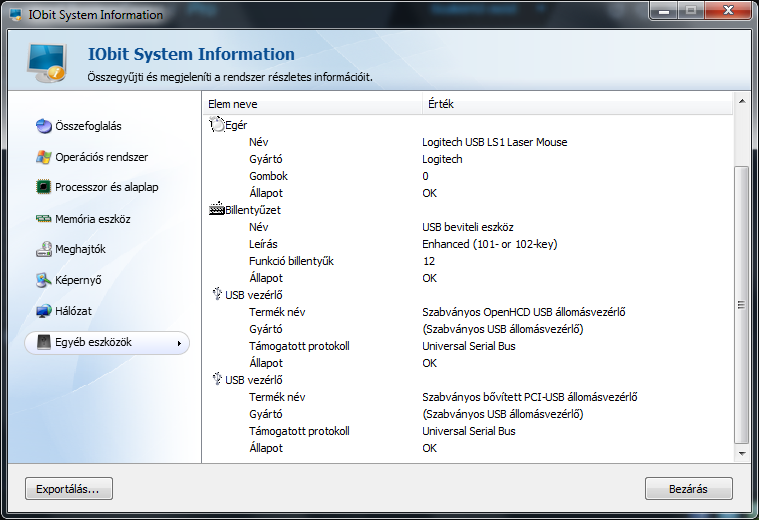Click Termék név under first USB vezérlő
This screenshot has width=759, height=520.
[277, 312]
